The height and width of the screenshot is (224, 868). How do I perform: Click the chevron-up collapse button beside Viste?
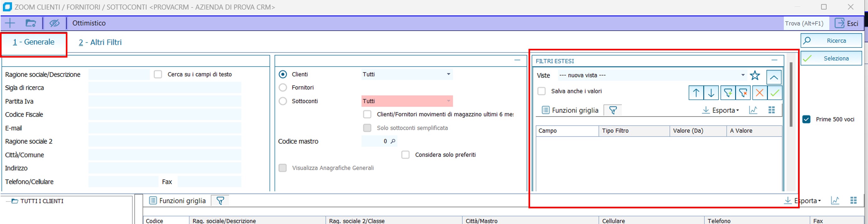[x=774, y=77]
